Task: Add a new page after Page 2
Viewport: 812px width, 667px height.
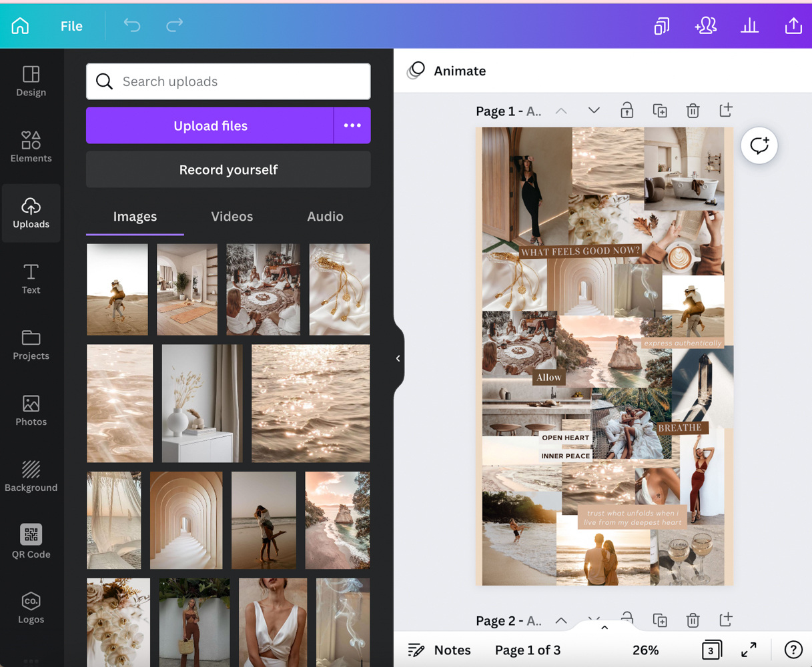Action: [726, 621]
